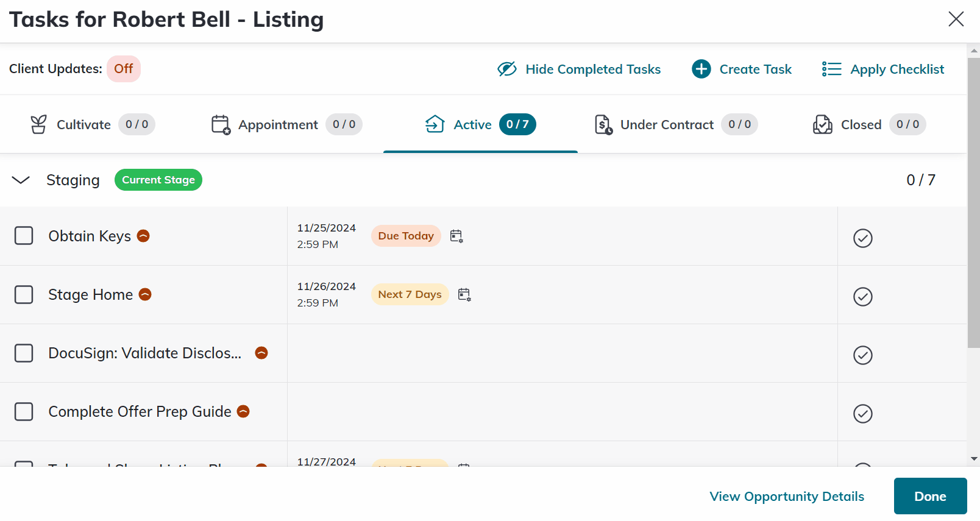980x521 pixels.
Task: Toggle Client Updates Off switch
Action: [123, 69]
